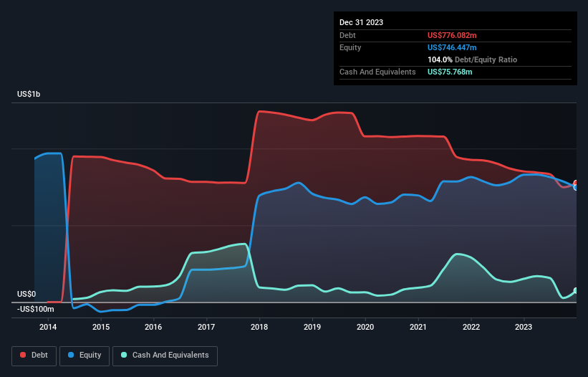Click the US$0 y-axis label
This screenshot has height=377, width=588.
click(26, 294)
